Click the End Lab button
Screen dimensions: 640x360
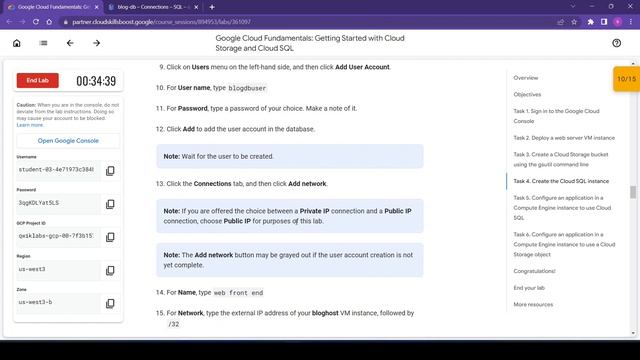point(38,80)
